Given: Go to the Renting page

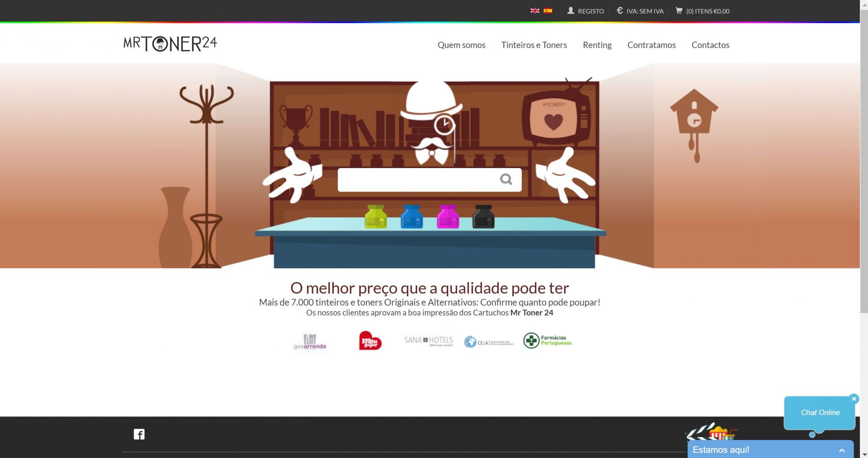Looking at the screenshot, I should 597,45.
